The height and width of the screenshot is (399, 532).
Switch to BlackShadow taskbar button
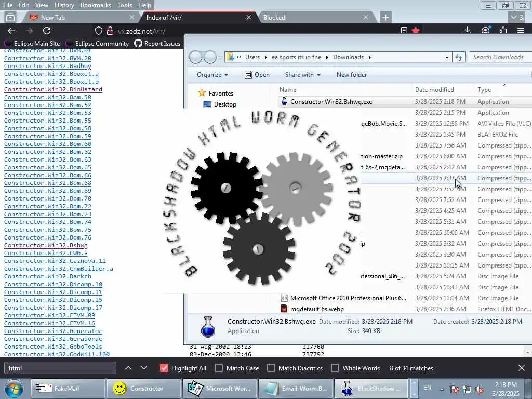point(371,389)
